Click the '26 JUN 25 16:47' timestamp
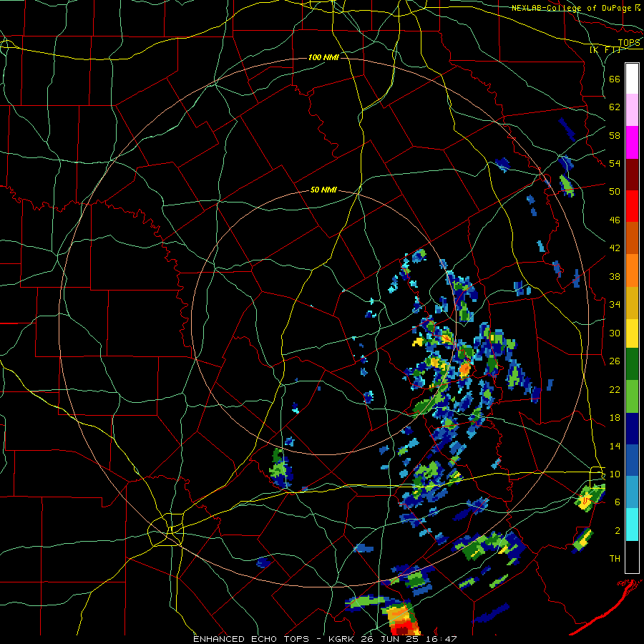The image size is (644, 644). pos(409,639)
